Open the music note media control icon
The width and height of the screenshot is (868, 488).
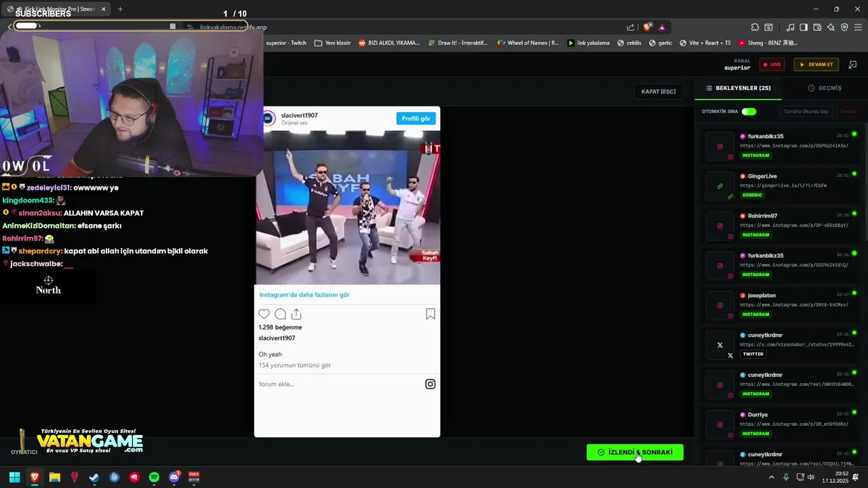coord(790,27)
